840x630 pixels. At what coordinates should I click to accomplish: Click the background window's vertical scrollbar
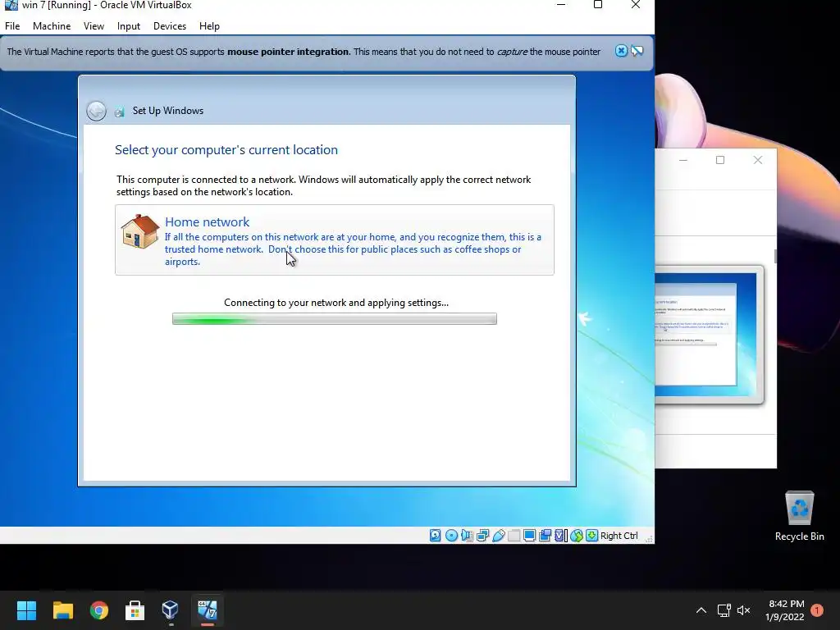coord(775,256)
